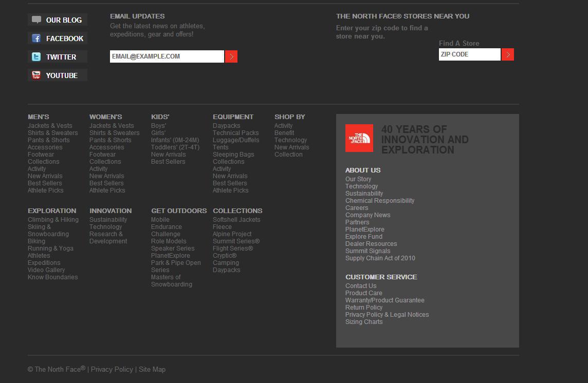The width and height of the screenshot is (588, 383).
Task: Open Innovation Sustainability link
Action: point(108,220)
